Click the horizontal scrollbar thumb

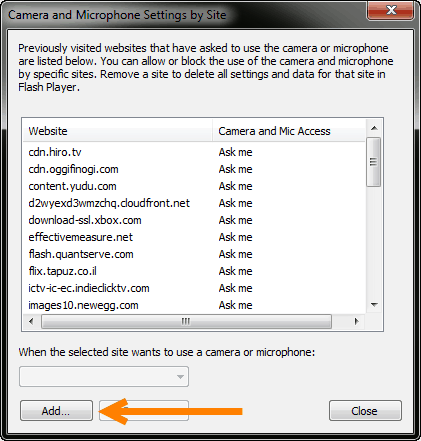pyautogui.click(x=186, y=322)
